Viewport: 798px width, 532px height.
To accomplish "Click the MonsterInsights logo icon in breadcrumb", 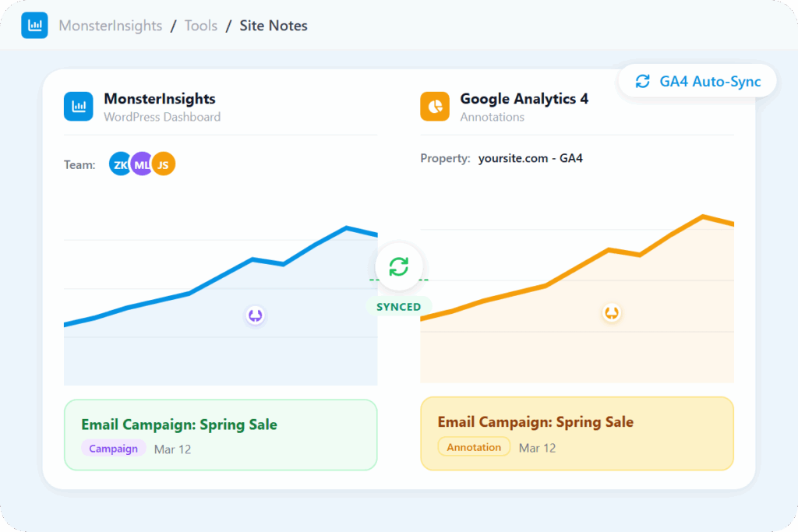I will (x=34, y=26).
